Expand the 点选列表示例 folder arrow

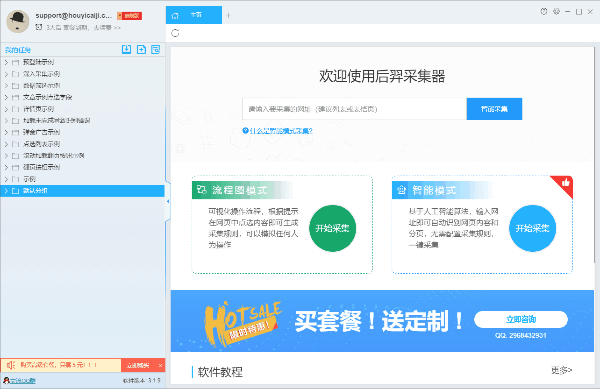pos(6,144)
